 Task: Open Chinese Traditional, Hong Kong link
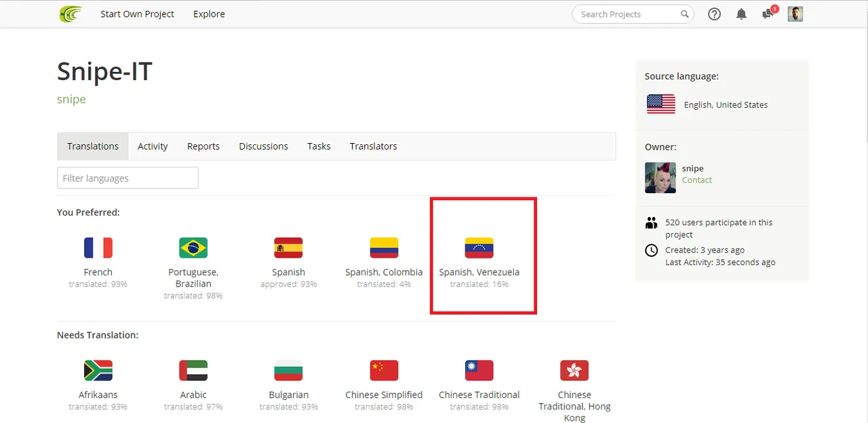click(574, 406)
